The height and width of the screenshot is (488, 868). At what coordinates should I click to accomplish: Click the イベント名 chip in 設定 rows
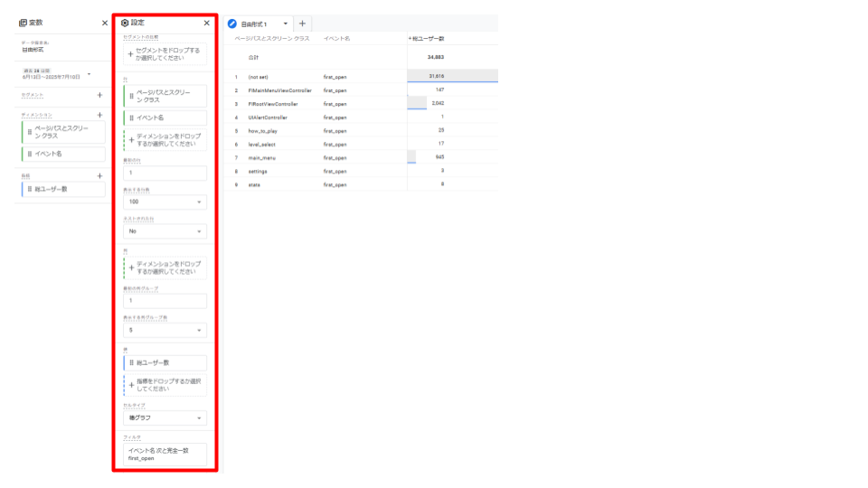tap(165, 117)
